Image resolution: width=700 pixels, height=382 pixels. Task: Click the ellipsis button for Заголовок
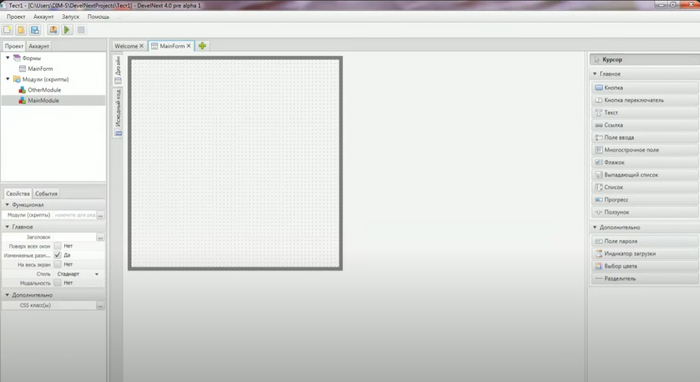100,237
